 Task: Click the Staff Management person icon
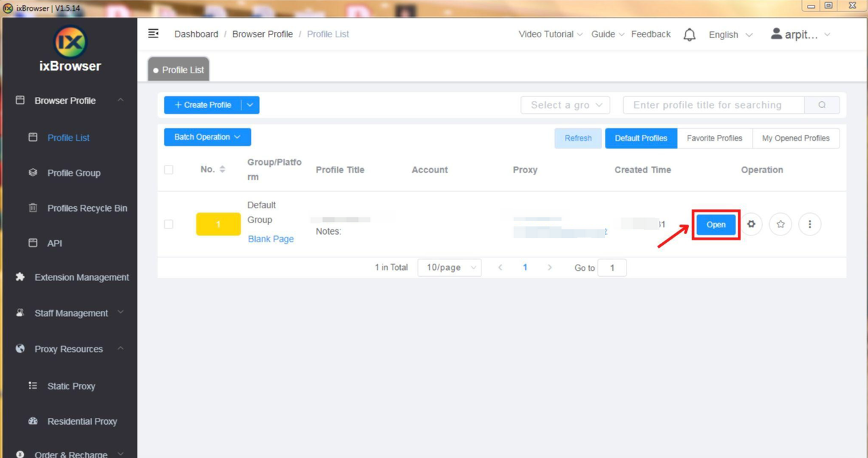(x=20, y=313)
